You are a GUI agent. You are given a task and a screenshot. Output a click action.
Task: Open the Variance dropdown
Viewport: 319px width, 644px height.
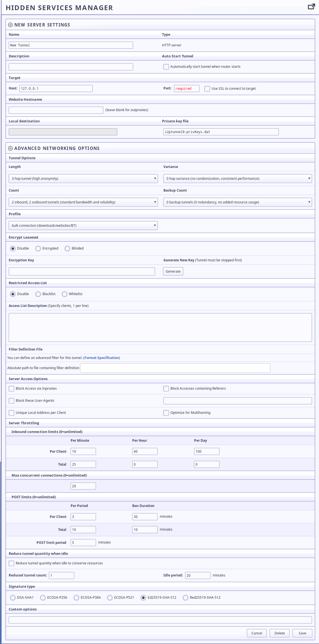(237, 178)
